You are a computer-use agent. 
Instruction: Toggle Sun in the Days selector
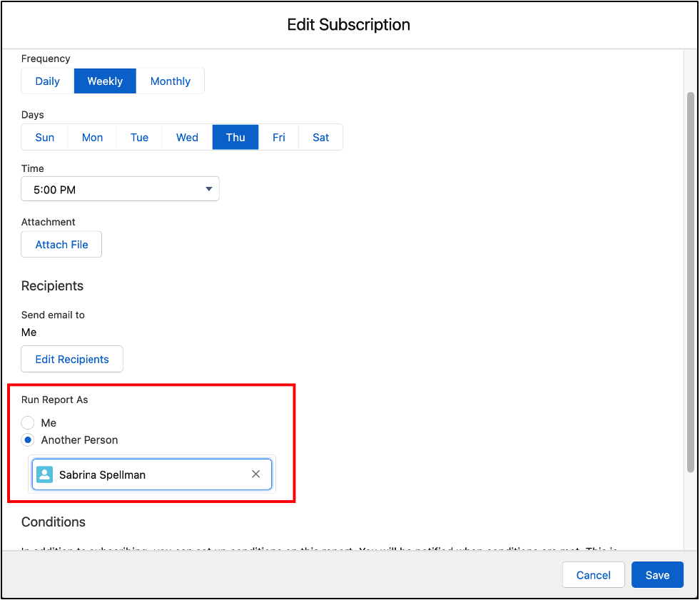[45, 138]
